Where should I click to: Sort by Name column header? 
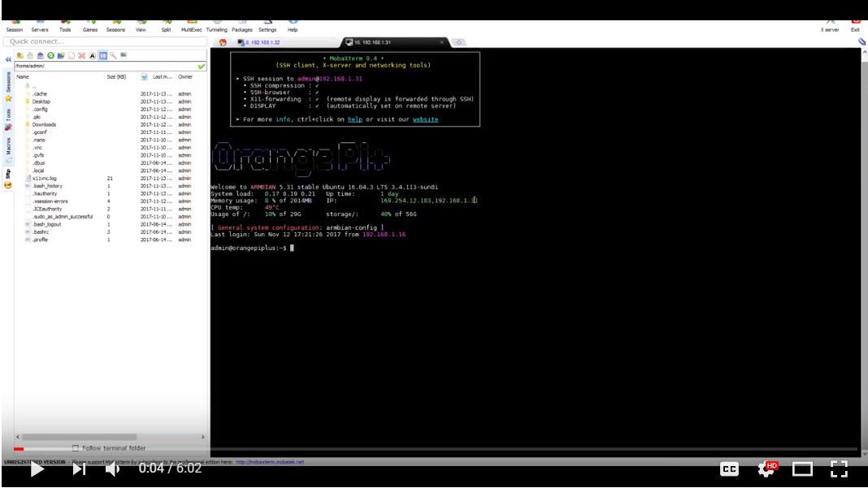pos(23,77)
